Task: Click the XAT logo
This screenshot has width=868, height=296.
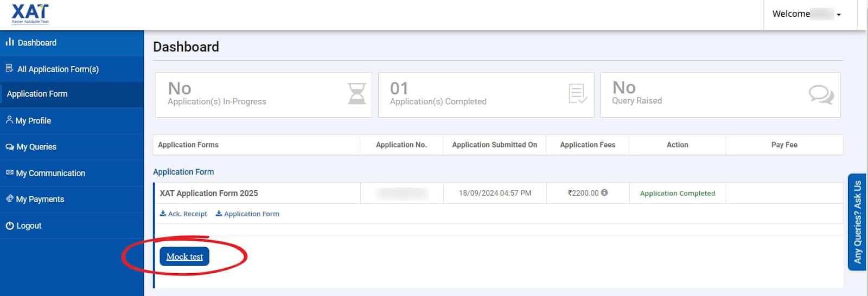Action: coord(30,14)
